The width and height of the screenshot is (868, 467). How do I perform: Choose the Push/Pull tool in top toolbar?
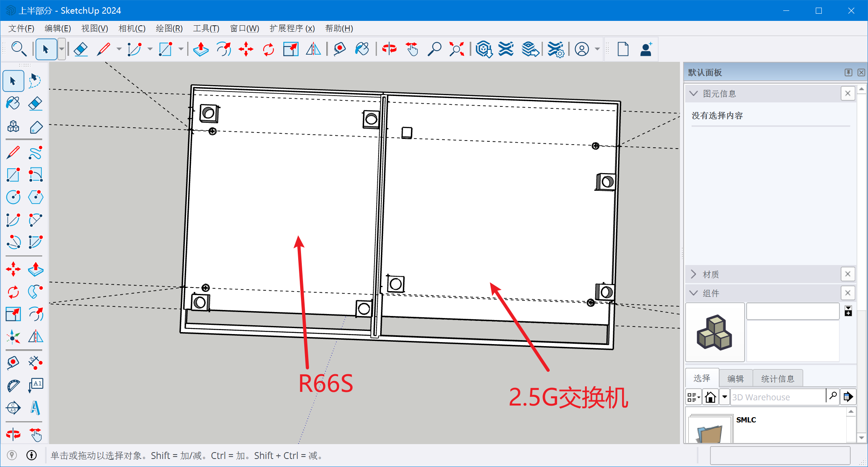[201, 49]
